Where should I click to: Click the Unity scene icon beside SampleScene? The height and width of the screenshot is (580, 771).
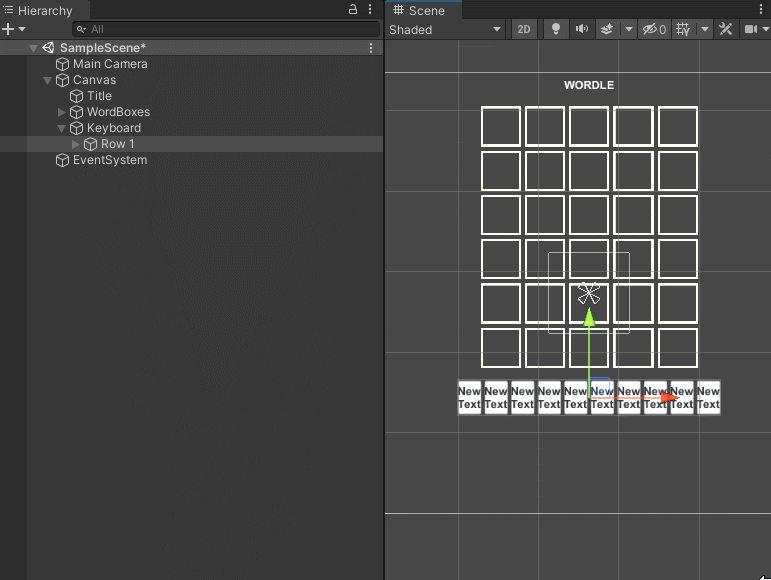click(x=49, y=48)
